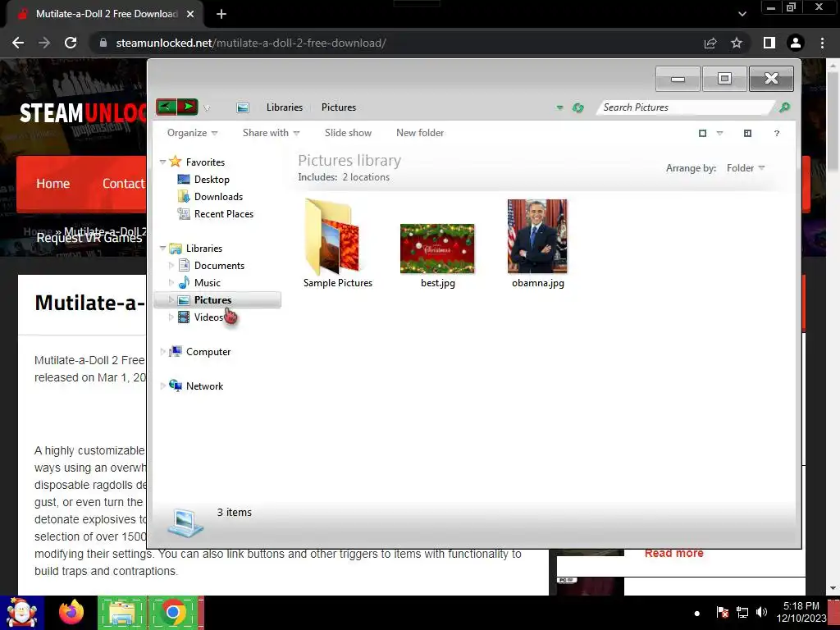840x630 pixels.
Task: Expand the Documents library
Action: pyautogui.click(x=171, y=265)
